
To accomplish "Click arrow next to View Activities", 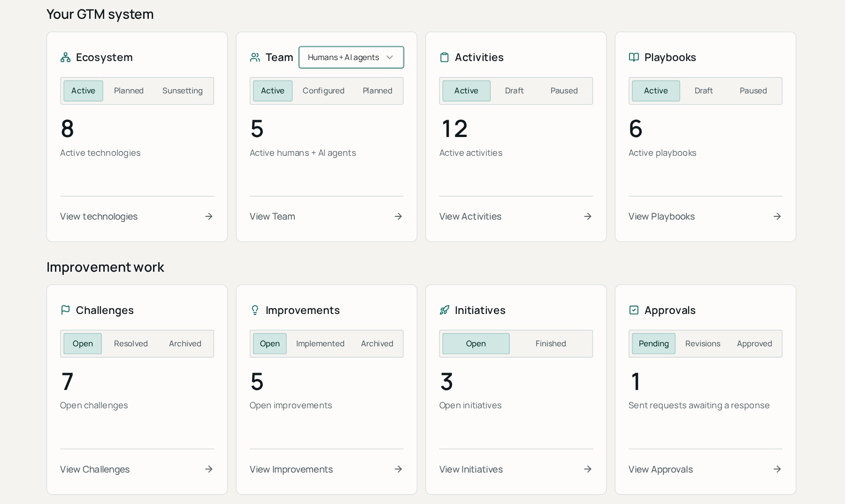I will pyautogui.click(x=588, y=216).
